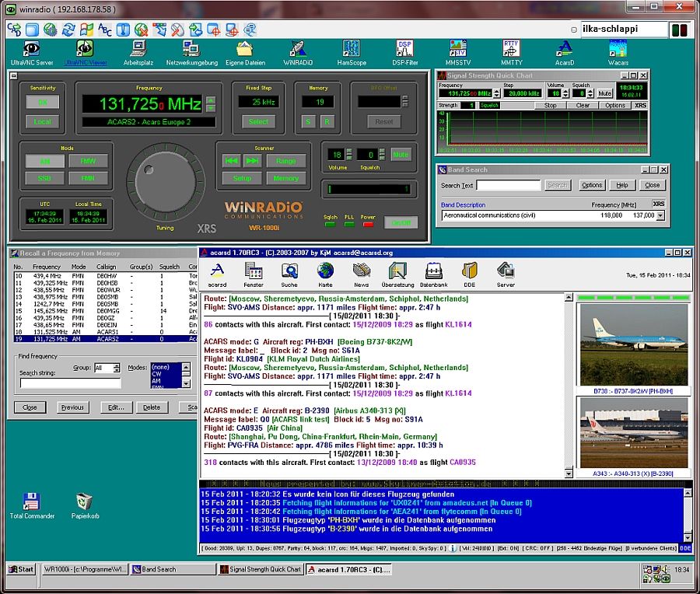This screenshot has height=594, width=700.
Task: Enable DX sensitivity mode
Action: point(43,102)
